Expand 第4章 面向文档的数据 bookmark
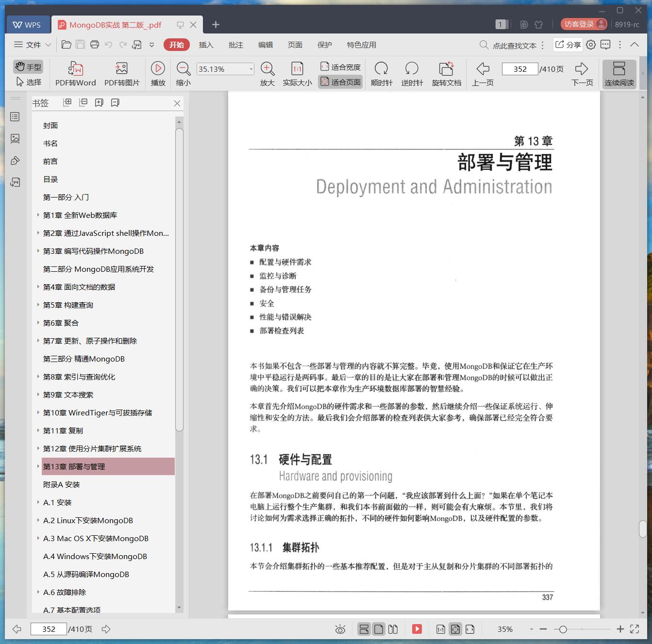Viewport: 652px width, 644px height. click(38, 287)
